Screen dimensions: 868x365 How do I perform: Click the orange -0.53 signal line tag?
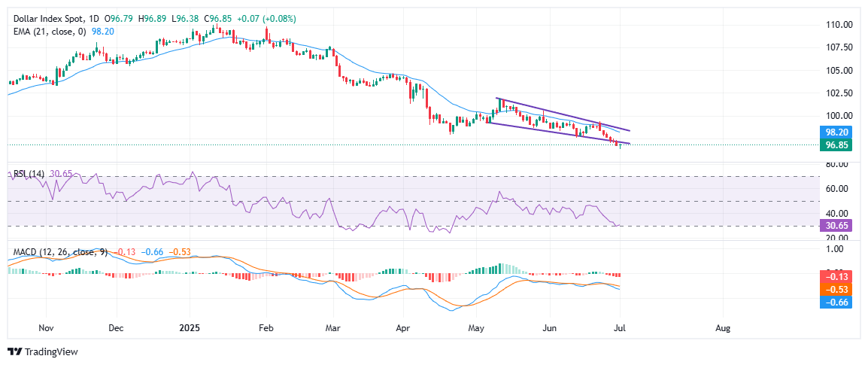click(x=835, y=290)
